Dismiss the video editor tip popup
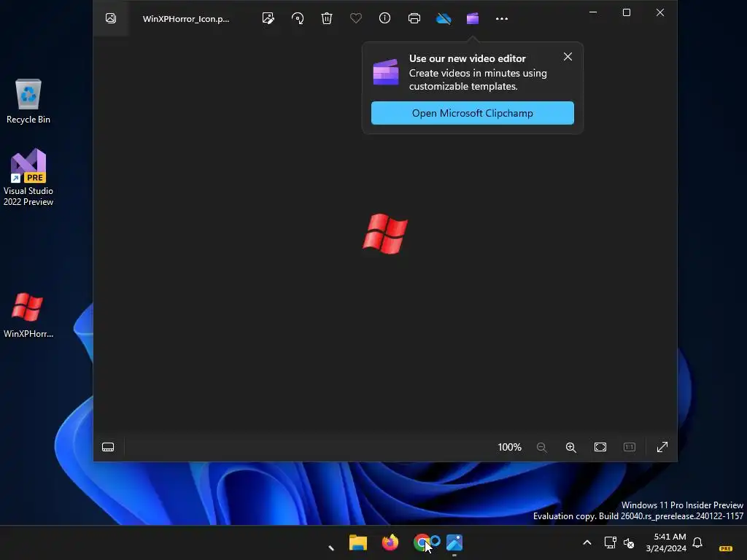 point(568,57)
